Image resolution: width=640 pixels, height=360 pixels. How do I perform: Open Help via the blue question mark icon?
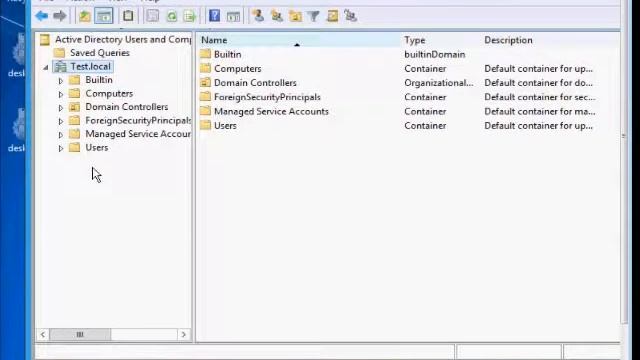pos(214,16)
